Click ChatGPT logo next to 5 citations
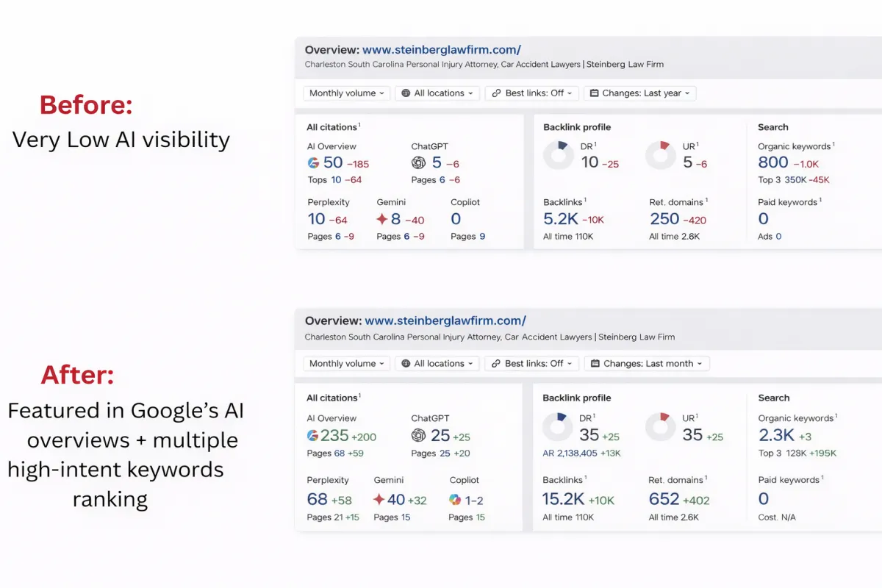Screen dimensions: 882x588 pos(418,163)
